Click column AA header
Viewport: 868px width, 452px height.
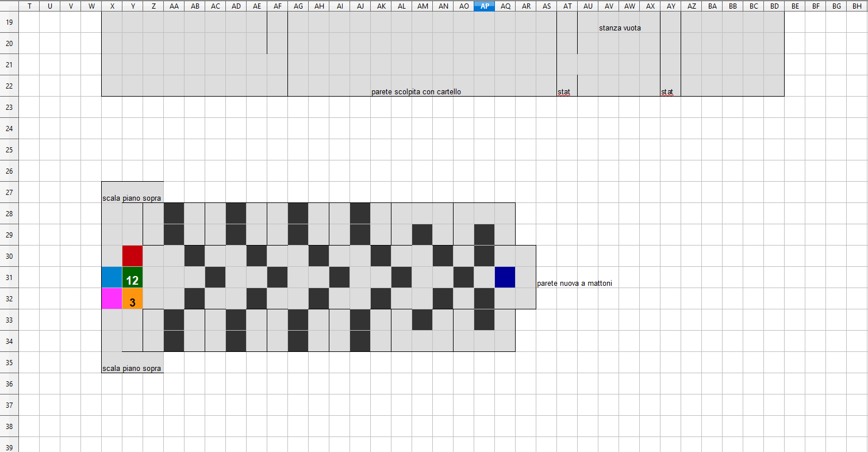(x=174, y=6)
